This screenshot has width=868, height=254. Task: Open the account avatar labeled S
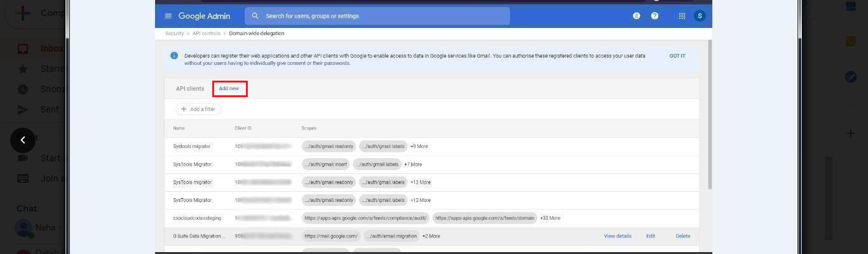[700, 16]
